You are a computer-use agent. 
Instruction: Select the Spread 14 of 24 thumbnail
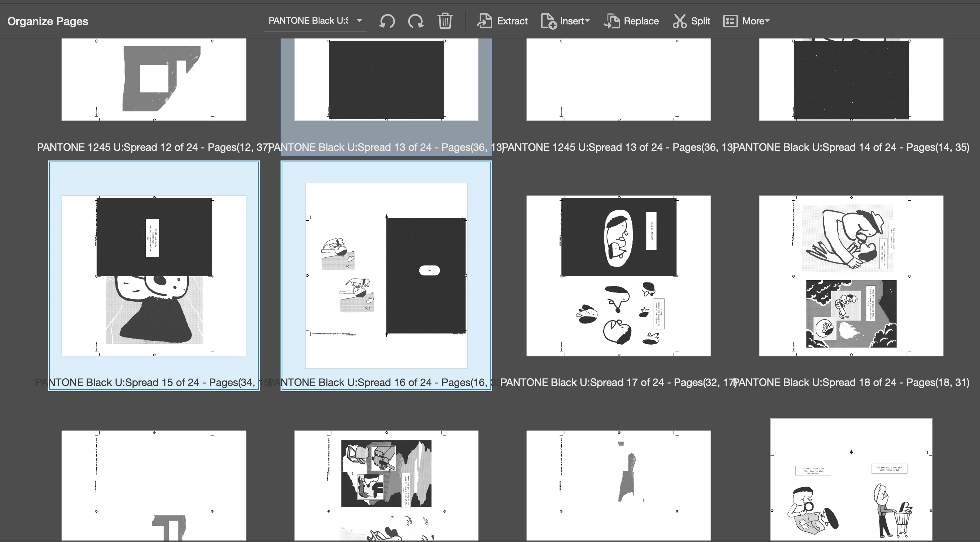click(850, 80)
